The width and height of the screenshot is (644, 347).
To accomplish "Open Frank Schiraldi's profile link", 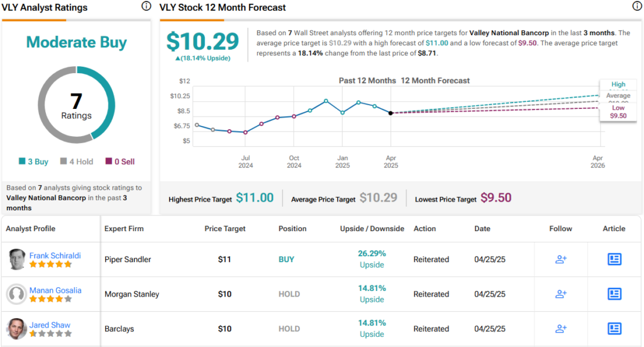I will coord(55,255).
